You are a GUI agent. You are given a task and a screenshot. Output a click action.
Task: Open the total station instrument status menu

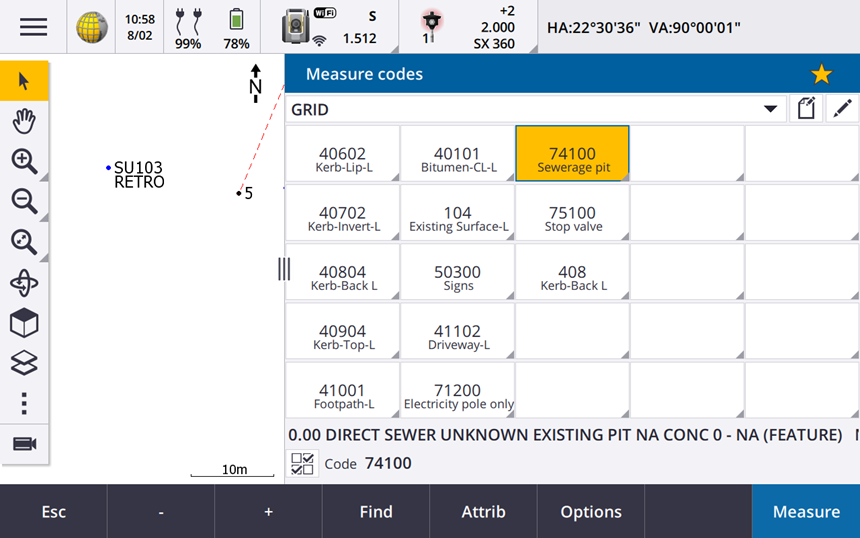[x=296, y=27]
